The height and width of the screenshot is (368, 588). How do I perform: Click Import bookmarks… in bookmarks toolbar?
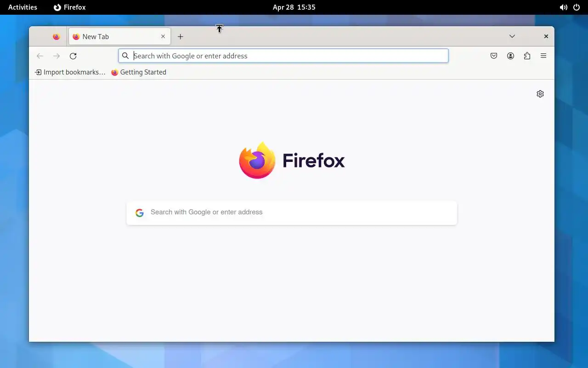pyautogui.click(x=70, y=72)
